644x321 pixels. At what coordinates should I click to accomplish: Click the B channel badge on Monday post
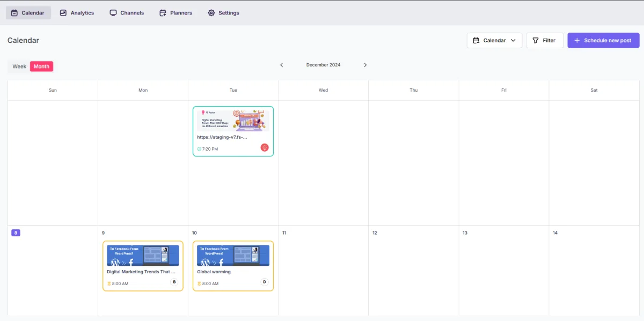click(174, 282)
